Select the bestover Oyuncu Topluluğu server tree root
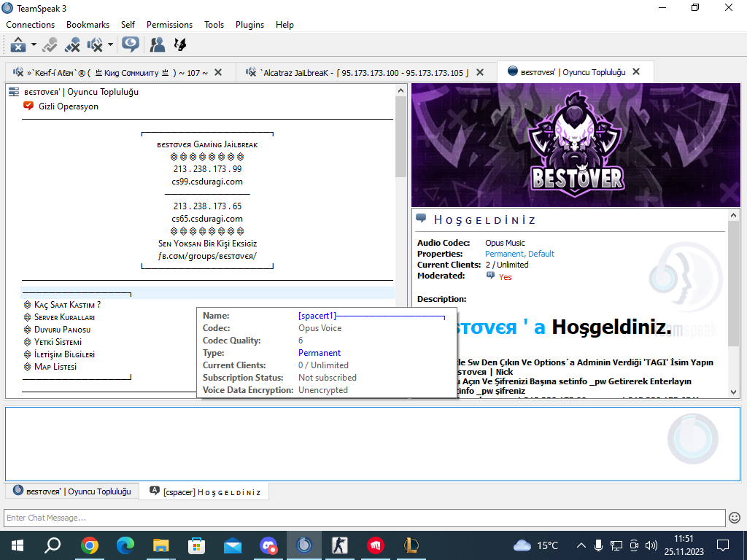The width and height of the screenshot is (747, 560). tap(81, 92)
